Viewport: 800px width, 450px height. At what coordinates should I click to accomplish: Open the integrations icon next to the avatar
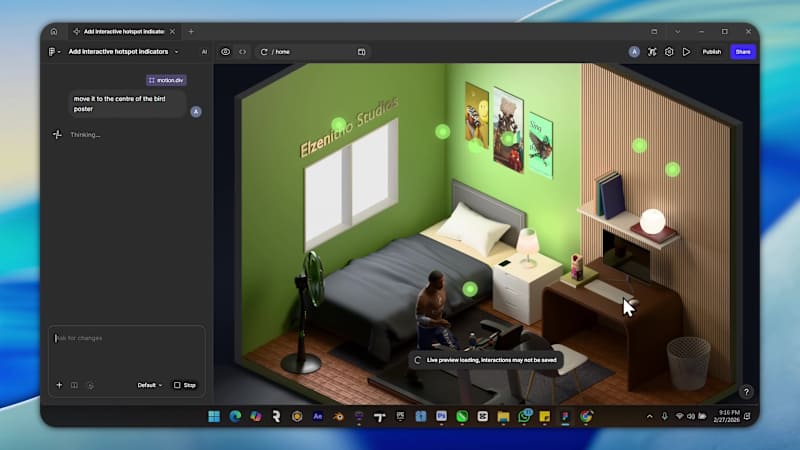pos(652,52)
